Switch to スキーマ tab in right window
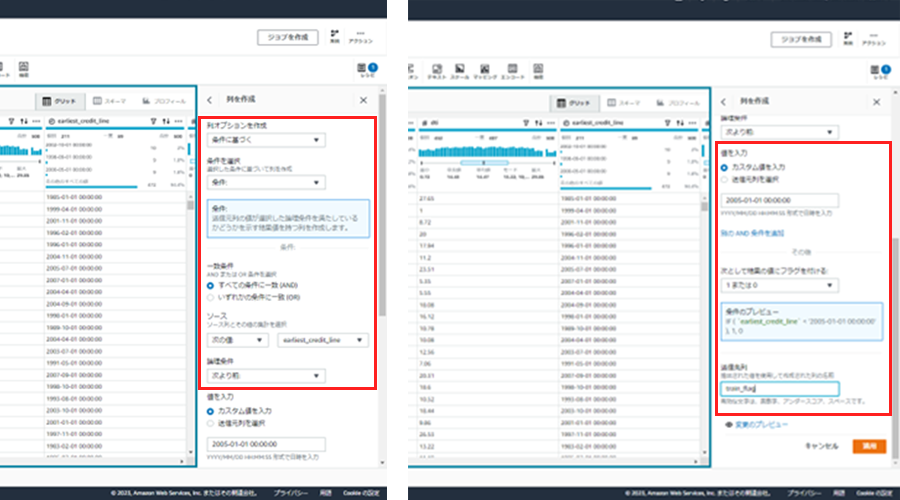The width and height of the screenshot is (900, 500). pyautogui.click(x=623, y=103)
